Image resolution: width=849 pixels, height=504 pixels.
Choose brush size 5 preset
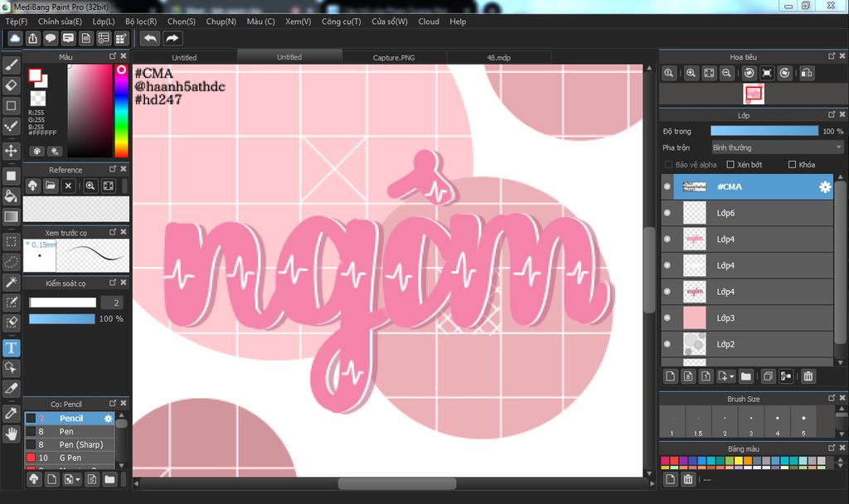point(803,422)
